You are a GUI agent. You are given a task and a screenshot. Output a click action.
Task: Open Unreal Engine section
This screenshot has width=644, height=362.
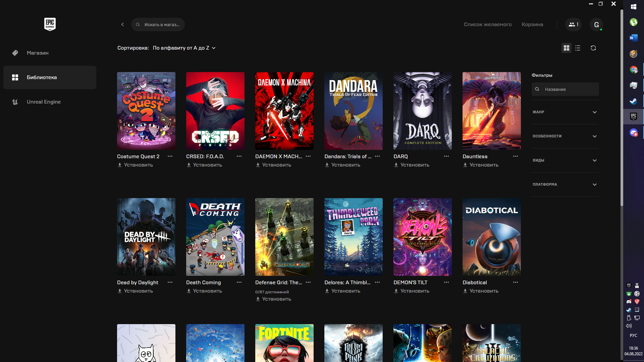click(50, 102)
